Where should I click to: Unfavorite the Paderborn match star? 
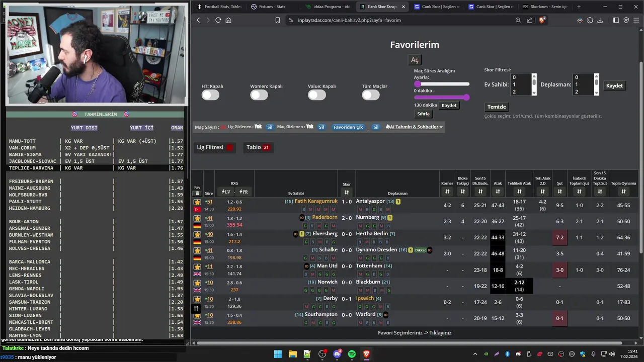click(x=197, y=218)
